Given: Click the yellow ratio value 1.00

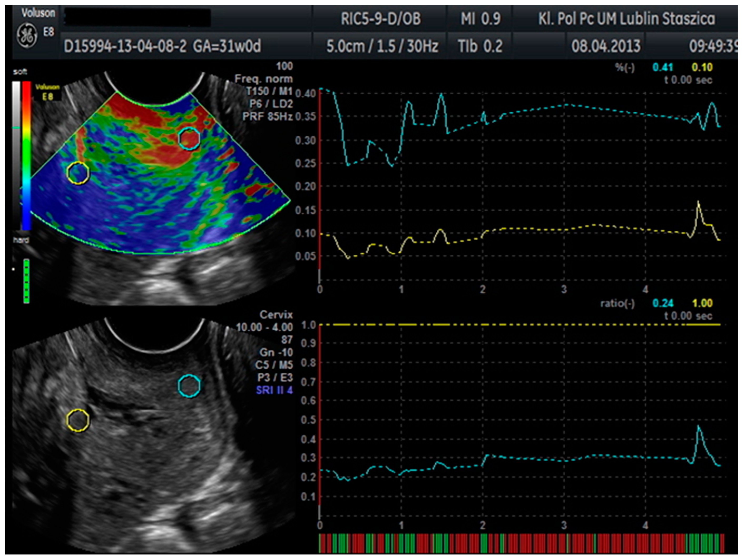Looking at the screenshot, I should pos(702,303).
